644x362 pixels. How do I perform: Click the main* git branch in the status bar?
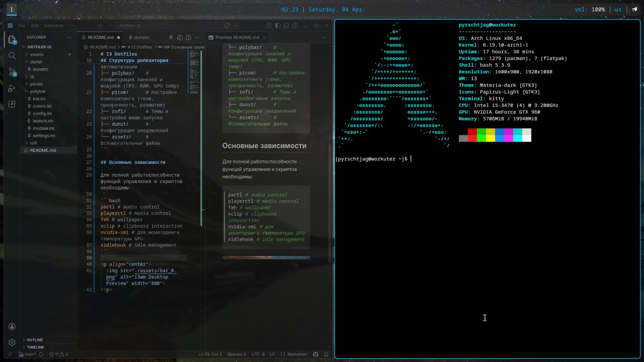point(27,354)
